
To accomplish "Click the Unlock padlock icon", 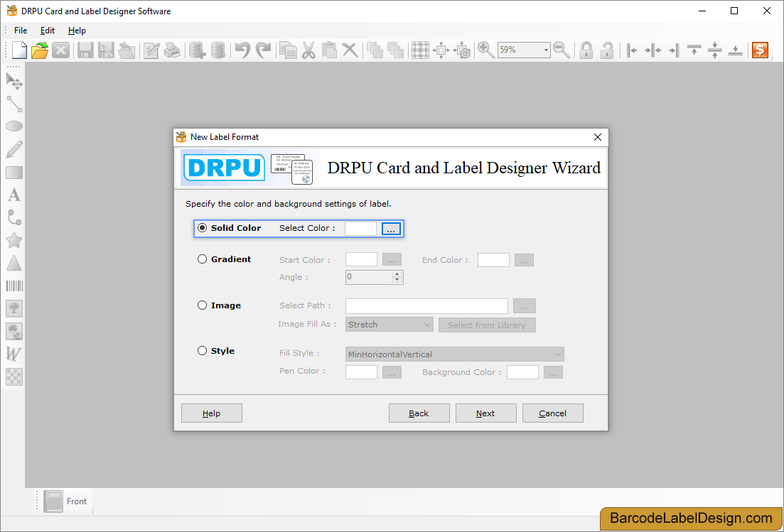I will pos(606,50).
